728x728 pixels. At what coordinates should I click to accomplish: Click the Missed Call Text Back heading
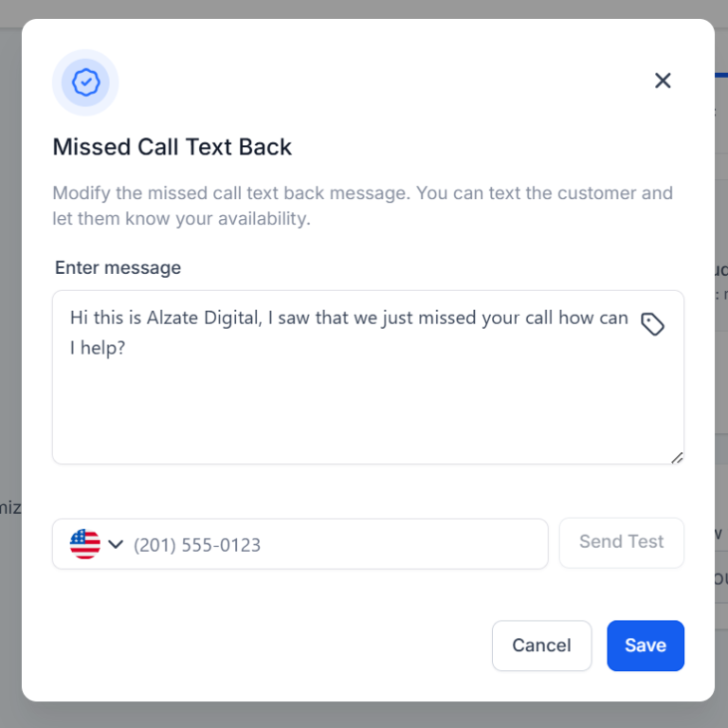pyautogui.click(x=172, y=147)
